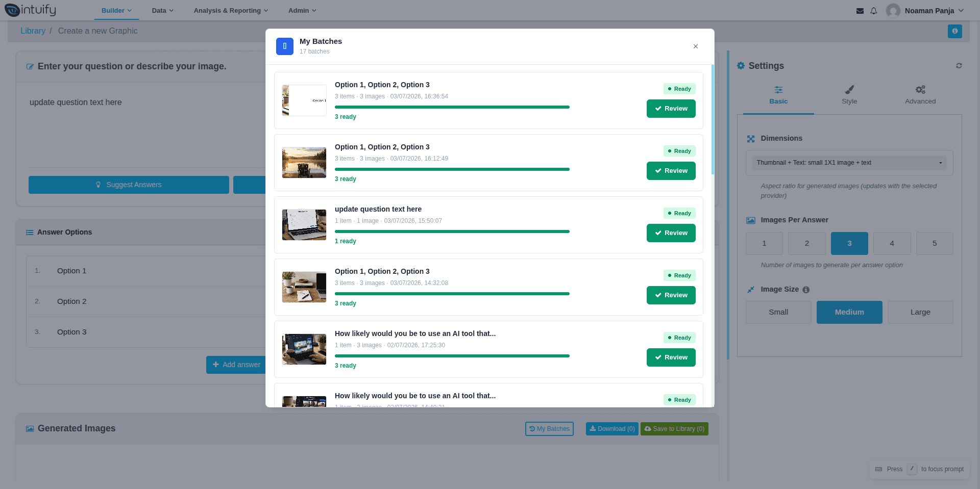Select the Option 2 answer field

pos(146,301)
